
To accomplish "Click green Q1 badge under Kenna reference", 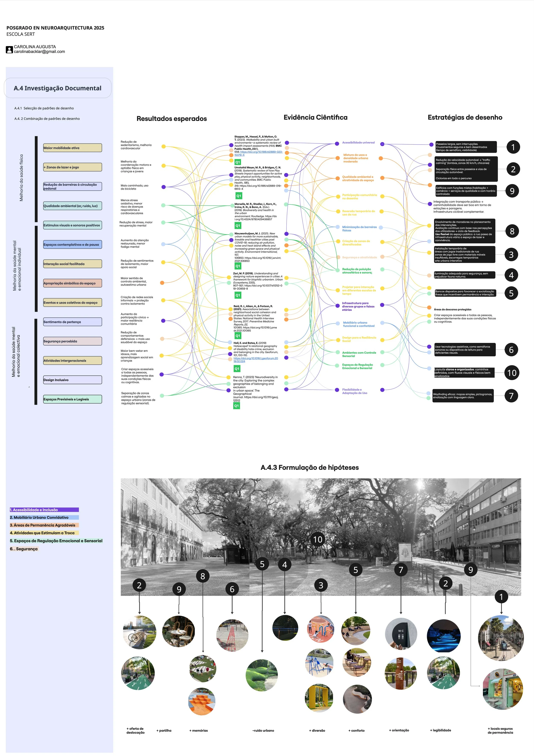I will [236, 406].
